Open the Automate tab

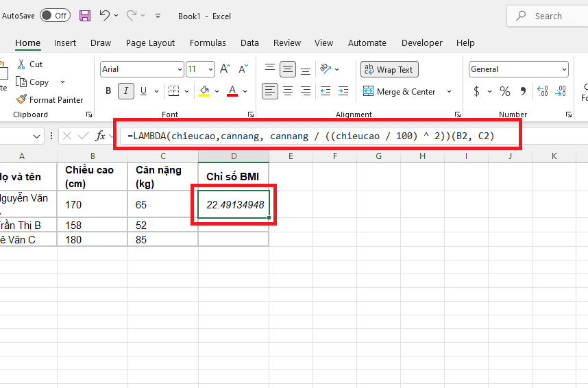pos(367,43)
